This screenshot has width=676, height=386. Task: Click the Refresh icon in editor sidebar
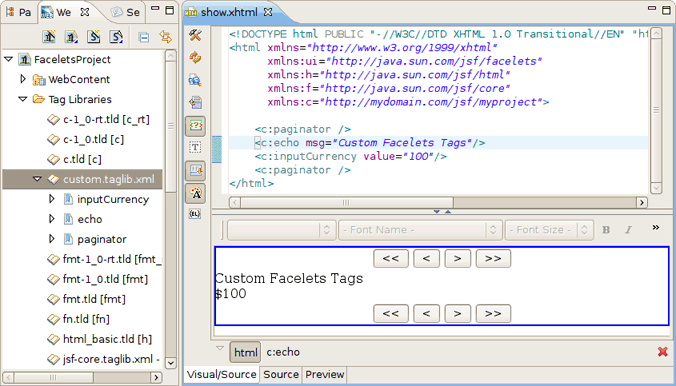click(x=195, y=58)
